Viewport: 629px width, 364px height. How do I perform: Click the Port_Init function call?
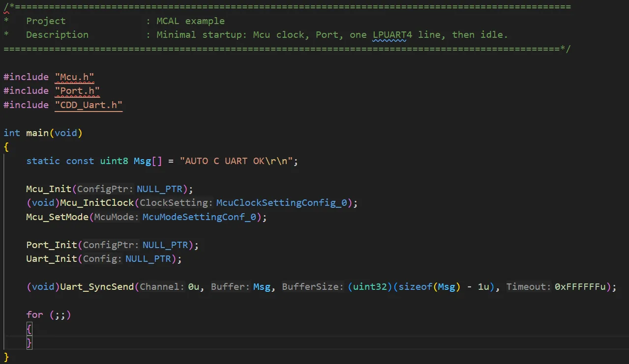click(52, 245)
